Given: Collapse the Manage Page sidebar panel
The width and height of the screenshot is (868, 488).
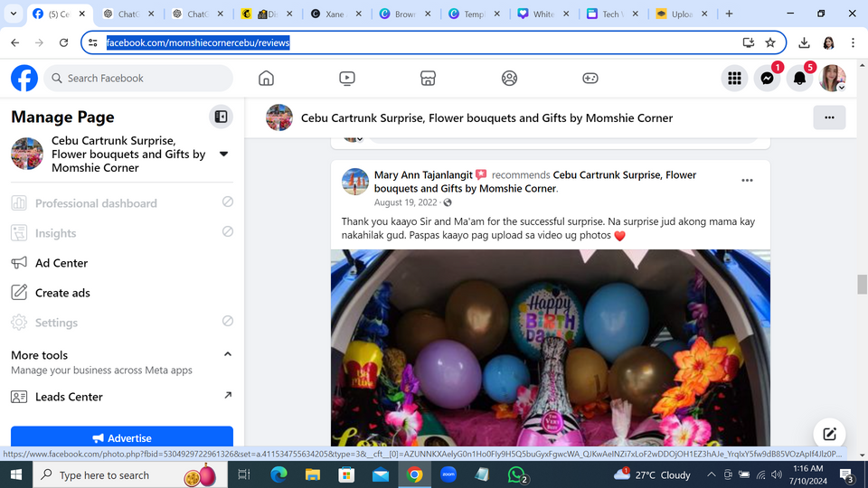Looking at the screenshot, I should (x=221, y=117).
